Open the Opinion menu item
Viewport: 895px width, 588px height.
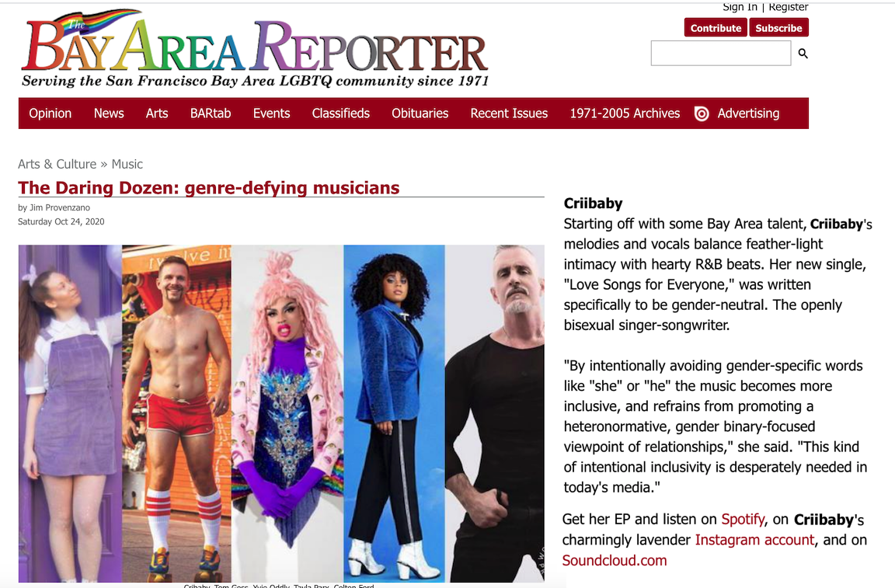[50, 113]
